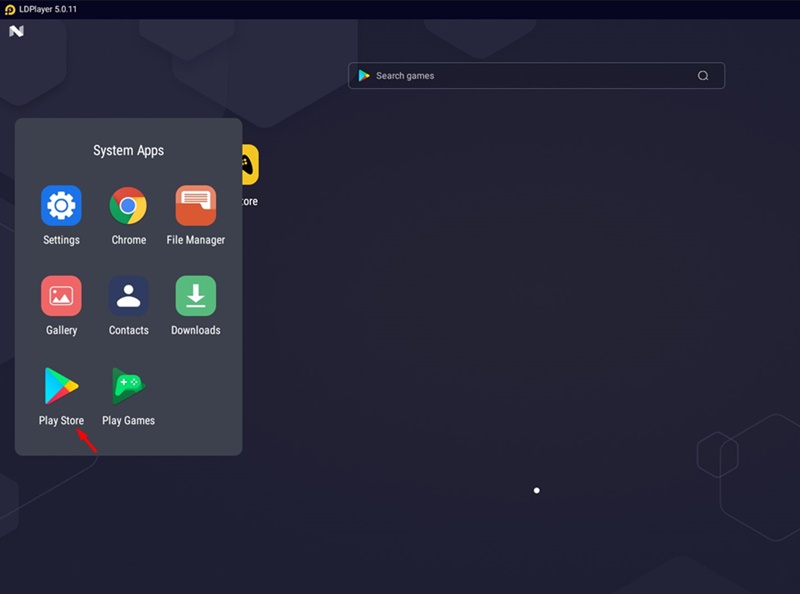The image size is (800, 594).
Task: Open the Settings app gear icon
Action: coord(61,206)
